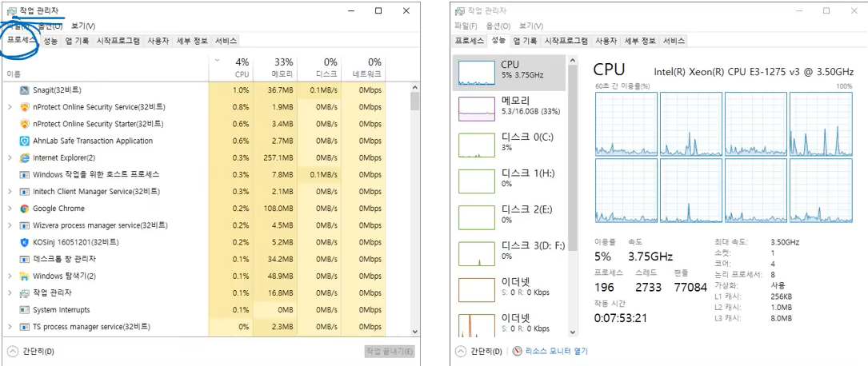Click the scroll-down arrow of process list
The width and height of the screenshot is (868, 366).
pos(414,331)
